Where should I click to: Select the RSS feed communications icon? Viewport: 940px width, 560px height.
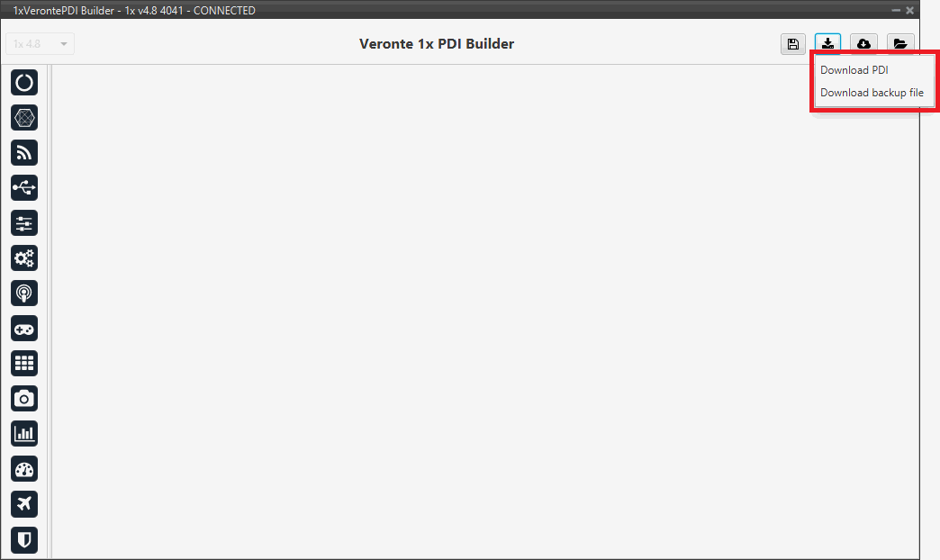click(x=24, y=153)
